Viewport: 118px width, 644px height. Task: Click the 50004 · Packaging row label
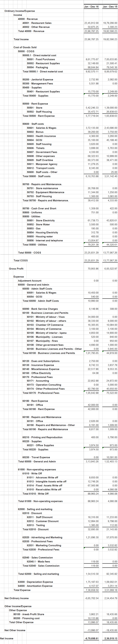(x=37, y=67)
